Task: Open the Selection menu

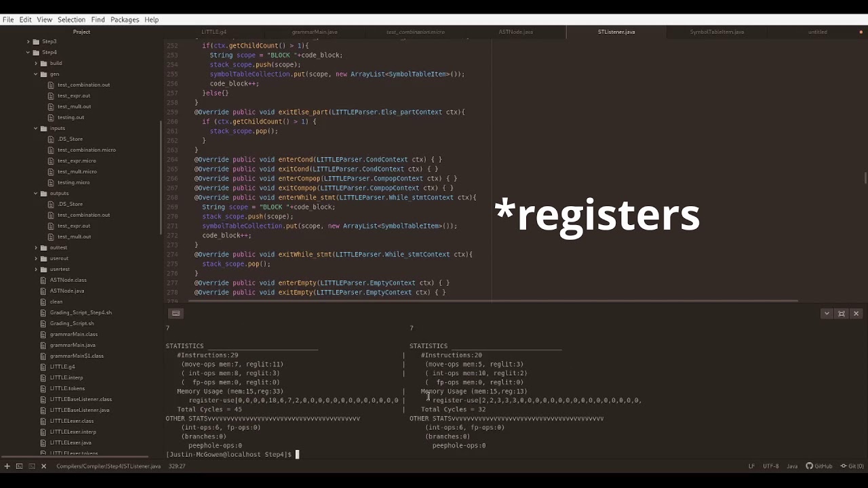Action: [x=71, y=20]
